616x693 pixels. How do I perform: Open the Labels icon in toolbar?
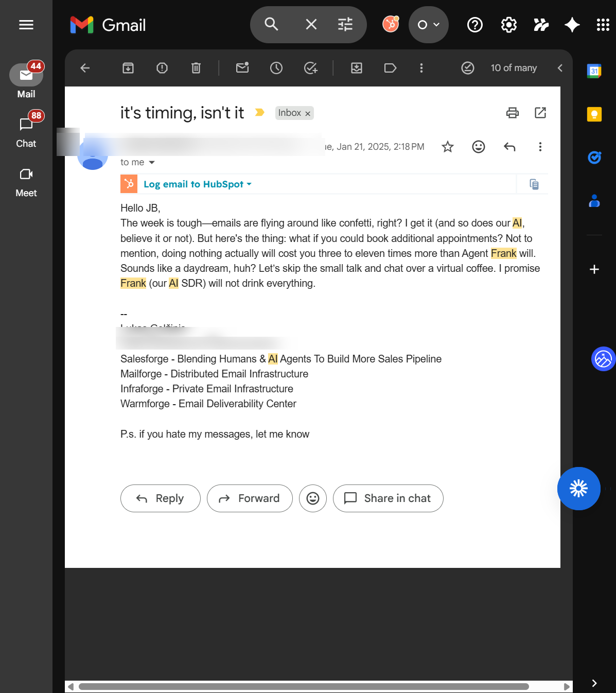(391, 68)
